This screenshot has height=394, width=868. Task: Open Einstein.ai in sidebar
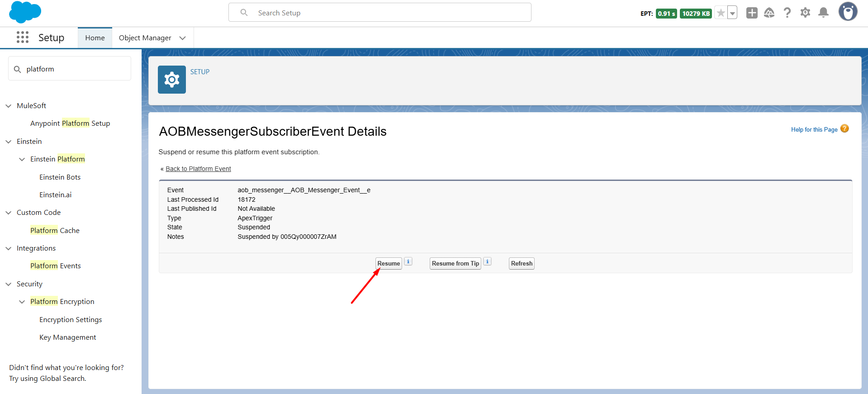(x=55, y=195)
